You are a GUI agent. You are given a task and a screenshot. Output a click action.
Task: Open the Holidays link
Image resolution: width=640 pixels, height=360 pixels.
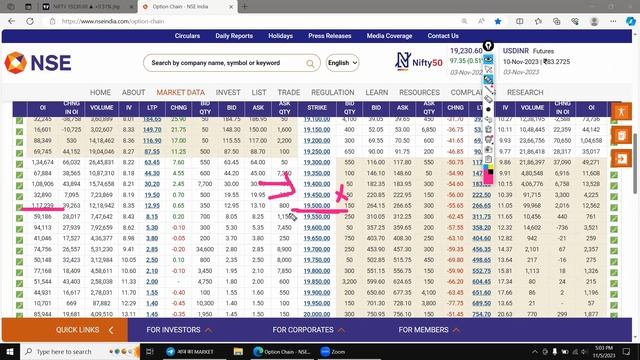[280, 36]
